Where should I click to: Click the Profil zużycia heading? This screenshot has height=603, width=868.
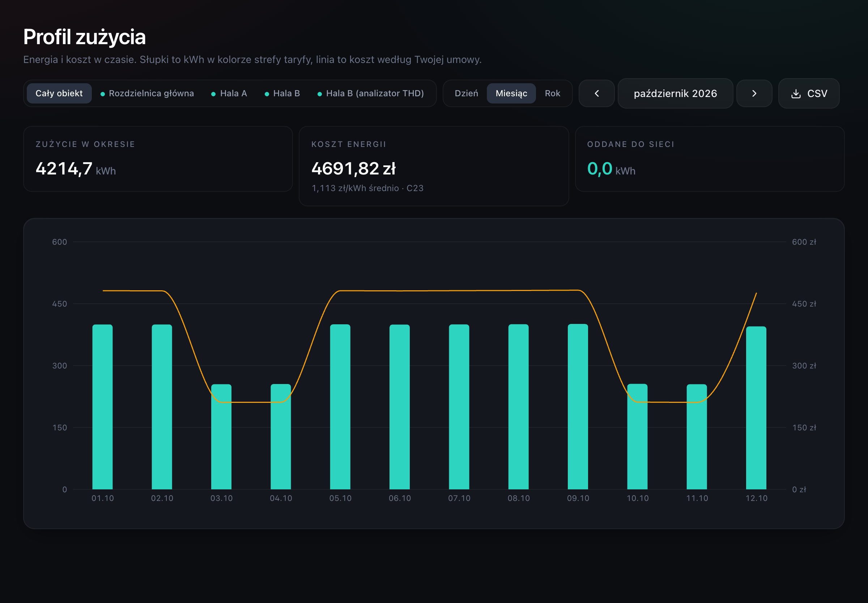click(x=85, y=37)
